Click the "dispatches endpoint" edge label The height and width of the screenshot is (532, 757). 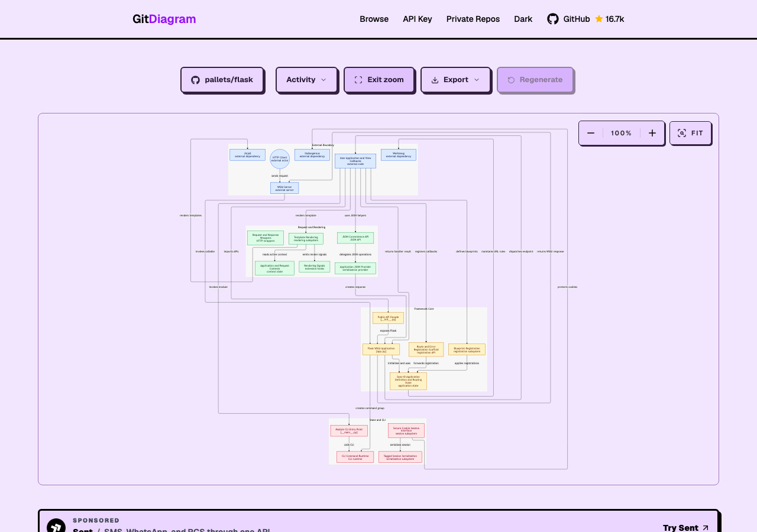pyautogui.click(x=521, y=251)
